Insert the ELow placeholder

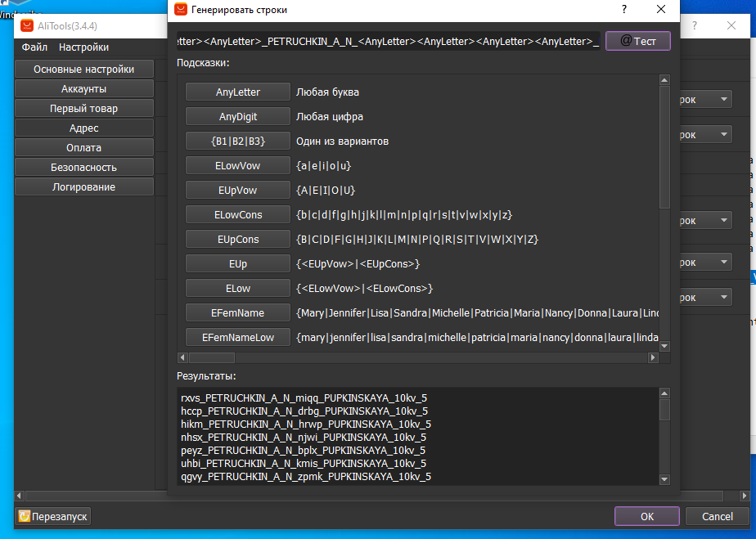point(238,288)
